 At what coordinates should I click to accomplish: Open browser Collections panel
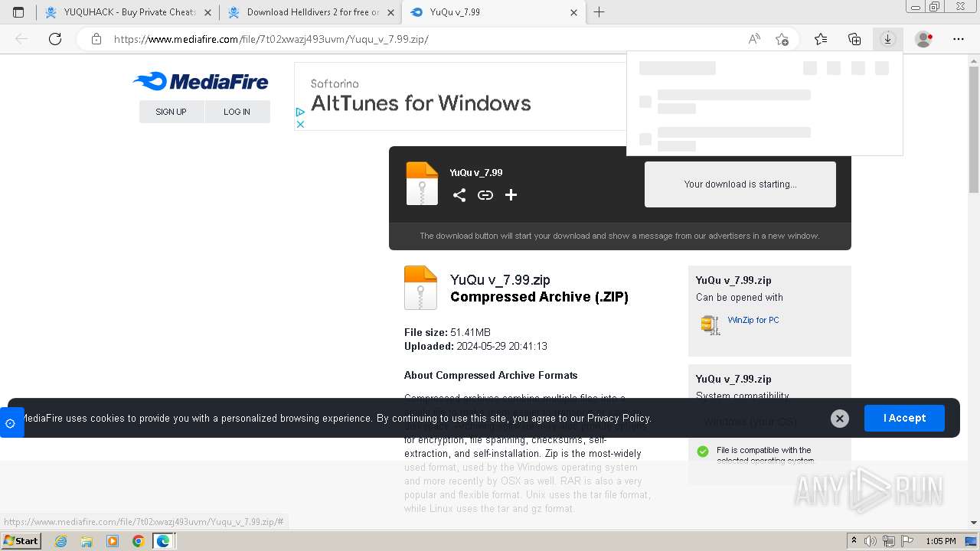click(x=854, y=39)
